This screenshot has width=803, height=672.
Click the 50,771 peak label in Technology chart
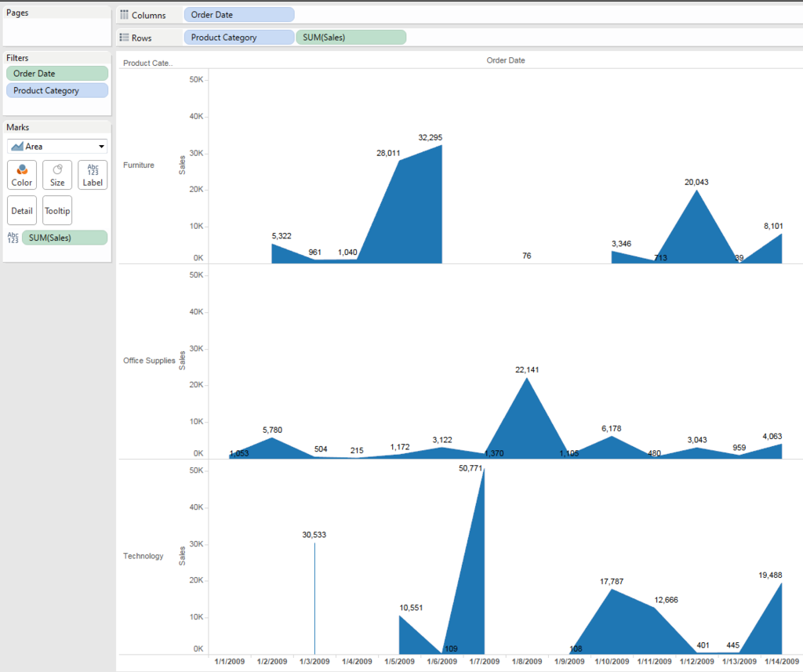(x=471, y=468)
